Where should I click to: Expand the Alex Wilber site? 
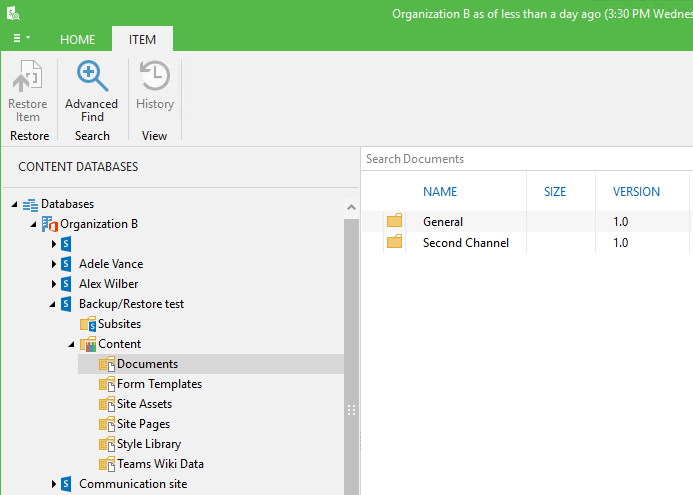click(x=54, y=284)
